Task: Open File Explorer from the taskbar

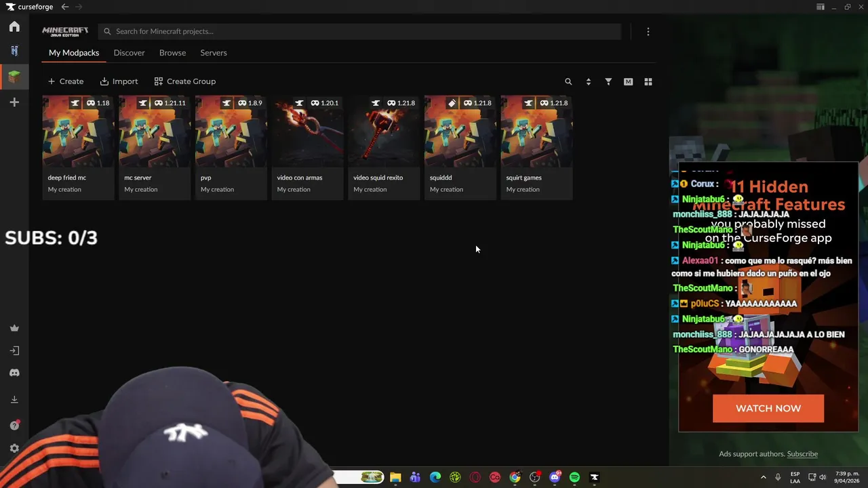Action: pyautogui.click(x=395, y=477)
